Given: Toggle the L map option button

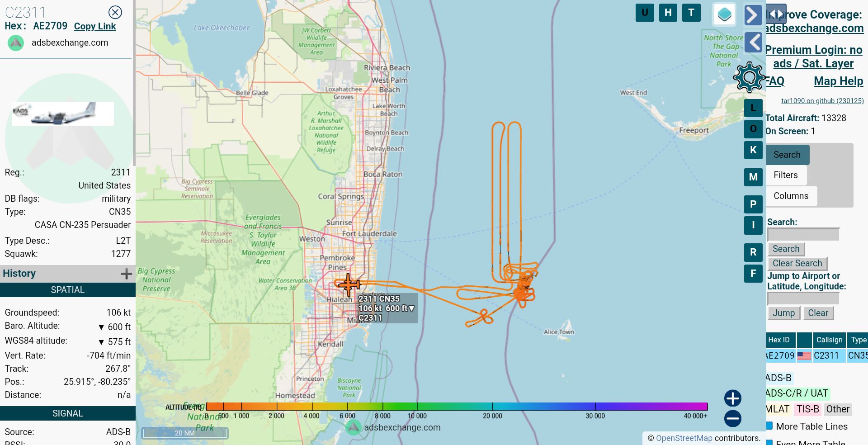Looking at the screenshot, I should pyautogui.click(x=753, y=108).
